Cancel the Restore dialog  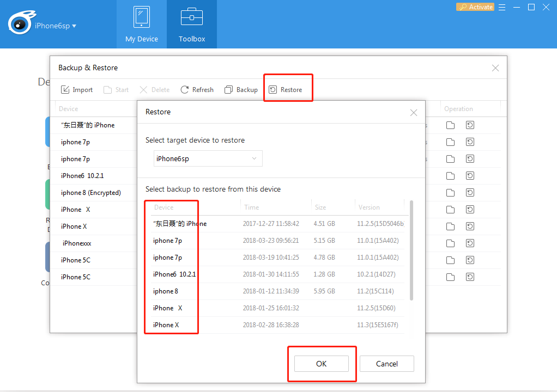click(387, 364)
